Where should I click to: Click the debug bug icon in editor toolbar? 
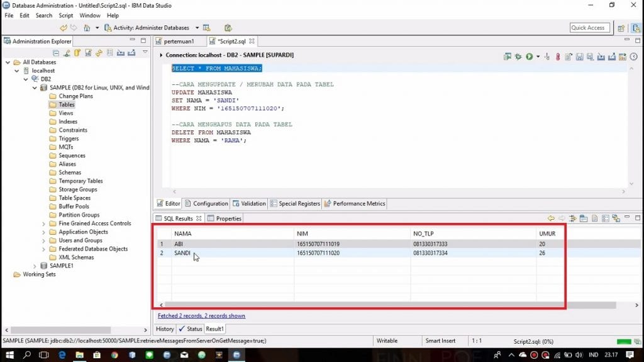[518, 57]
